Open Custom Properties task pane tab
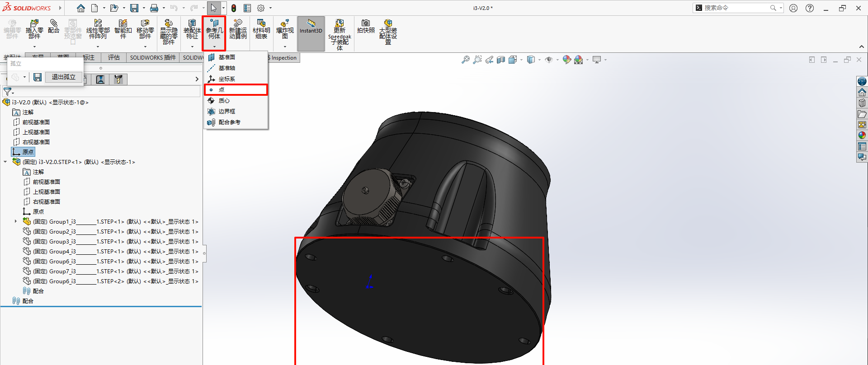 coord(862,146)
